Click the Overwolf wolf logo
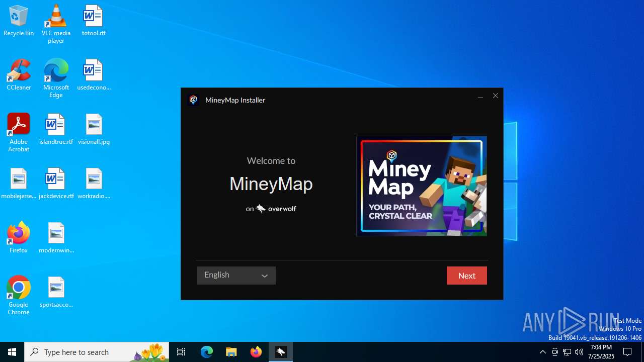This screenshot has height=362, width=644. 261,209
